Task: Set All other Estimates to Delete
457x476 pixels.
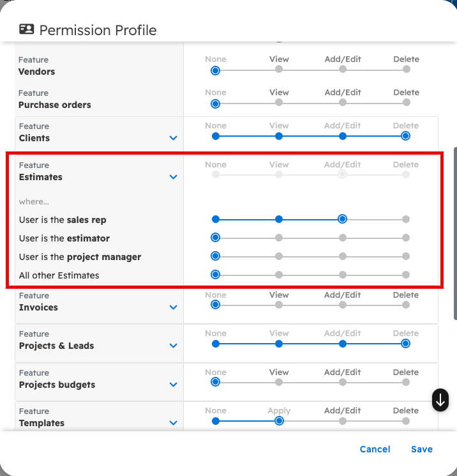Action: pyautogui.click(x=406, y=275)
